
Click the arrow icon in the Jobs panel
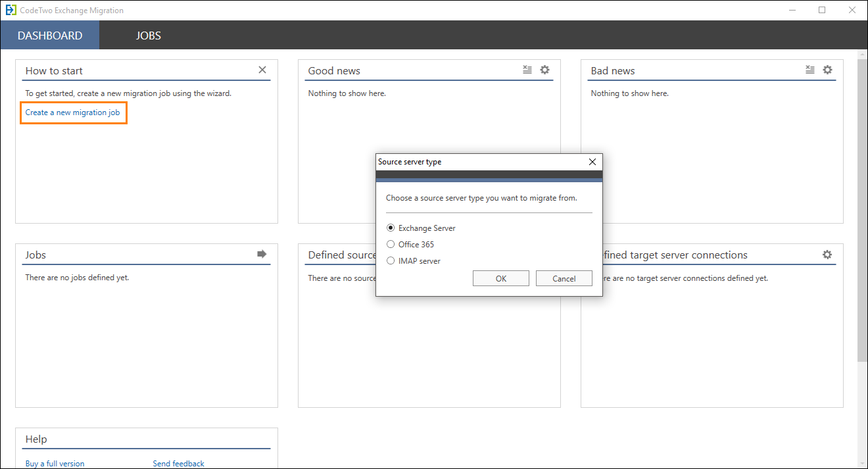[262, 254]
